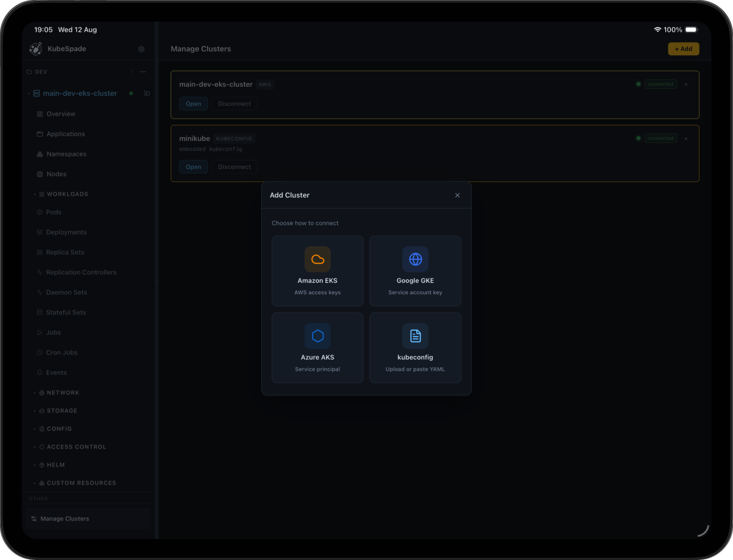
Task: Click the Manage Clusters page title
Action: coord(201,49)
